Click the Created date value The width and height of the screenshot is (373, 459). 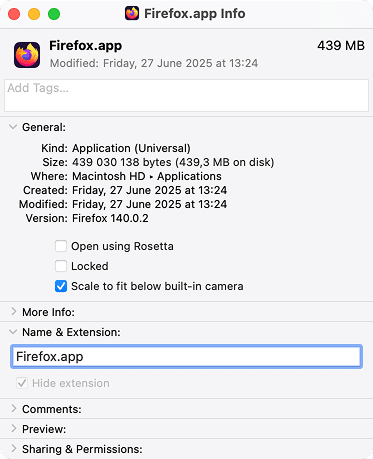click(x=150, y=190)
